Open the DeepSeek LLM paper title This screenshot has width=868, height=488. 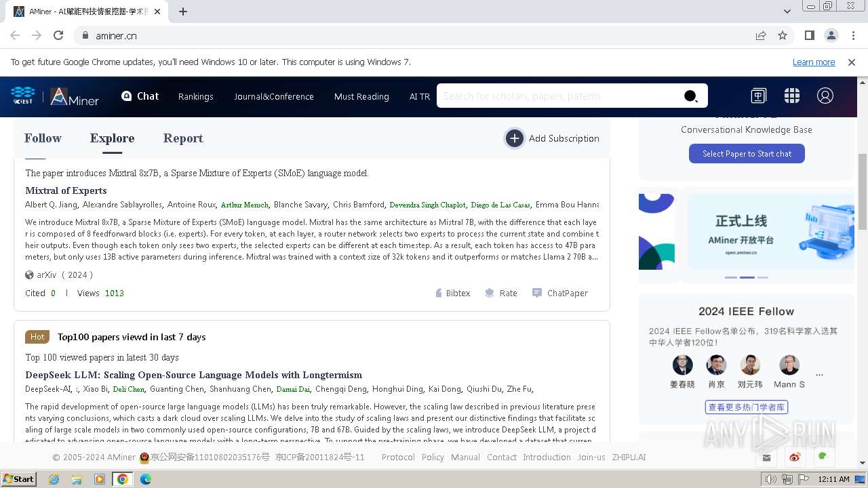[x=194, y=375]
